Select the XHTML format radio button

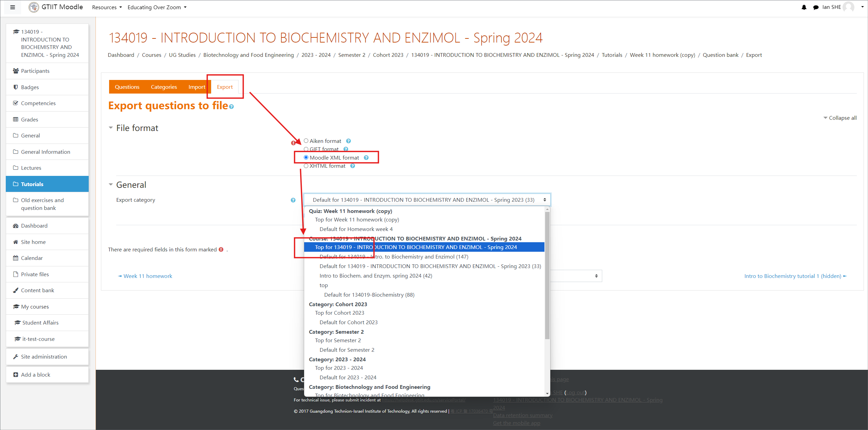coord(306,166)
